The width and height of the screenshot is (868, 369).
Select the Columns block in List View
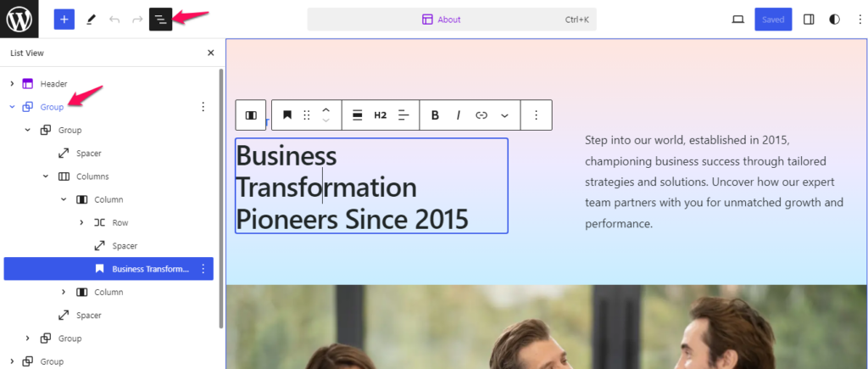click(92, 176)
